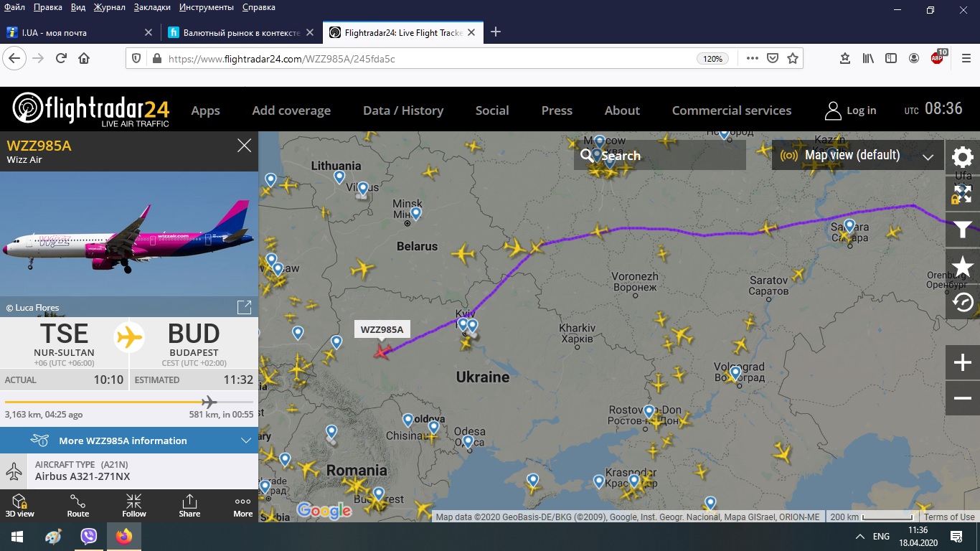Image resolution: width=980 pixels, height=551 pixels.
Task: Click the UTC 08:36 clock
Action: pos(933,109)
